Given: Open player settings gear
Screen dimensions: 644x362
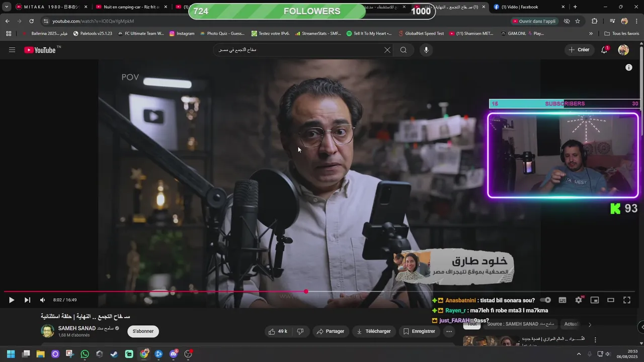Looking at the screenshot, I should tap(579, 300).
